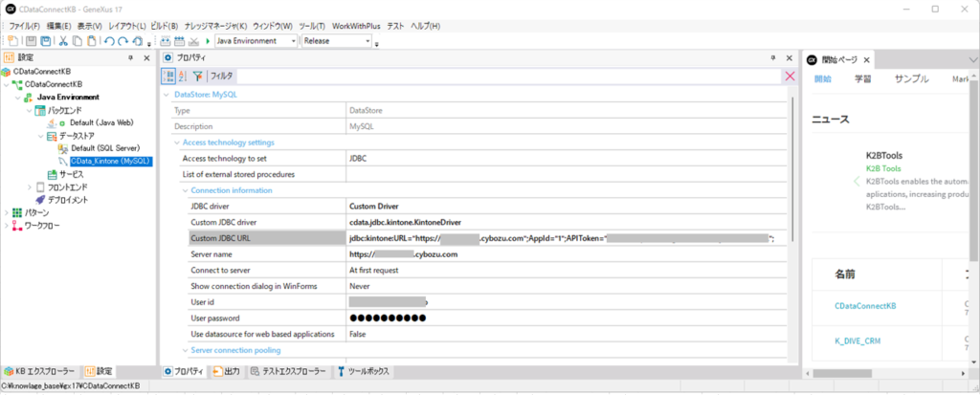The image size is (980, 395).
Task: Close the 開始ページ tab
Action: click(867, 60)
